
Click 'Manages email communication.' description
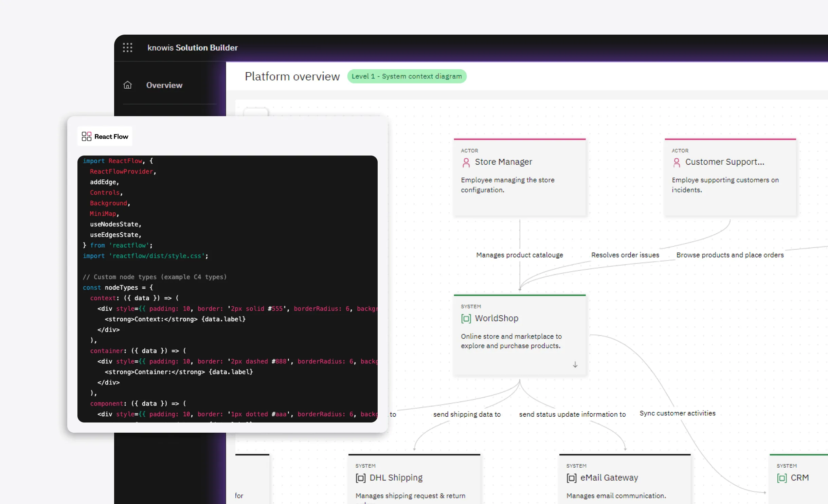click(x=616, y=496)
